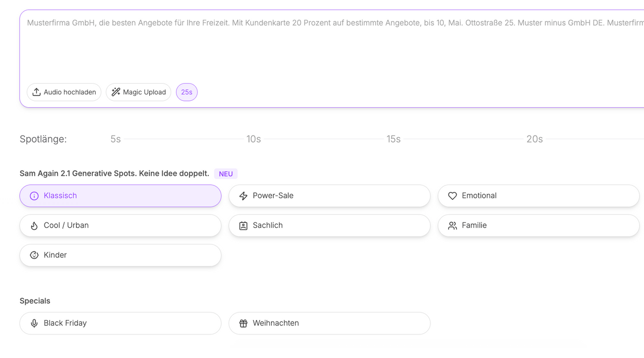Click the lightning bolt icon on Power-Sale

243,196
